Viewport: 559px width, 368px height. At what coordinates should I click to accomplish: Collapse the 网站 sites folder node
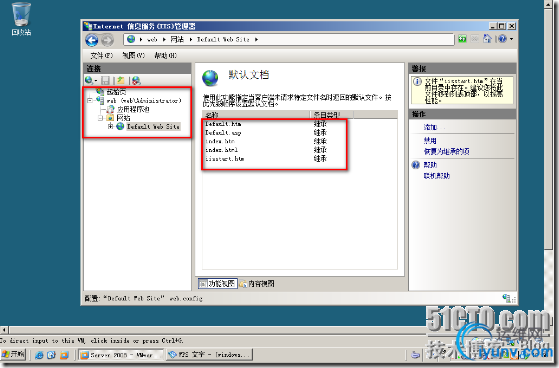[101, 118]
